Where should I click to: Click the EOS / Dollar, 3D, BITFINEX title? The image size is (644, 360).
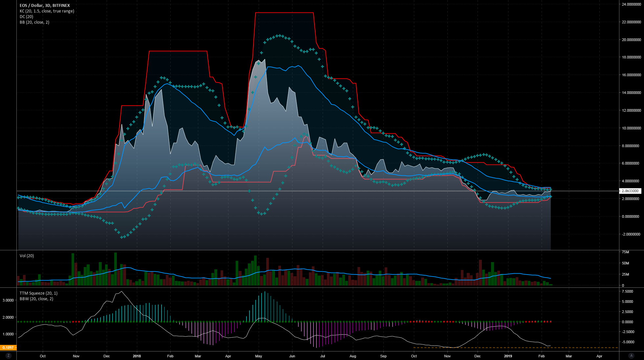point(45,6)
